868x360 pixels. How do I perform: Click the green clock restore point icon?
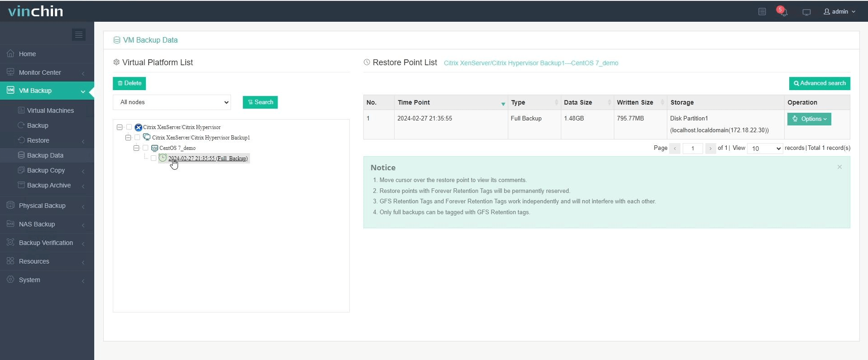click(163, 158)
